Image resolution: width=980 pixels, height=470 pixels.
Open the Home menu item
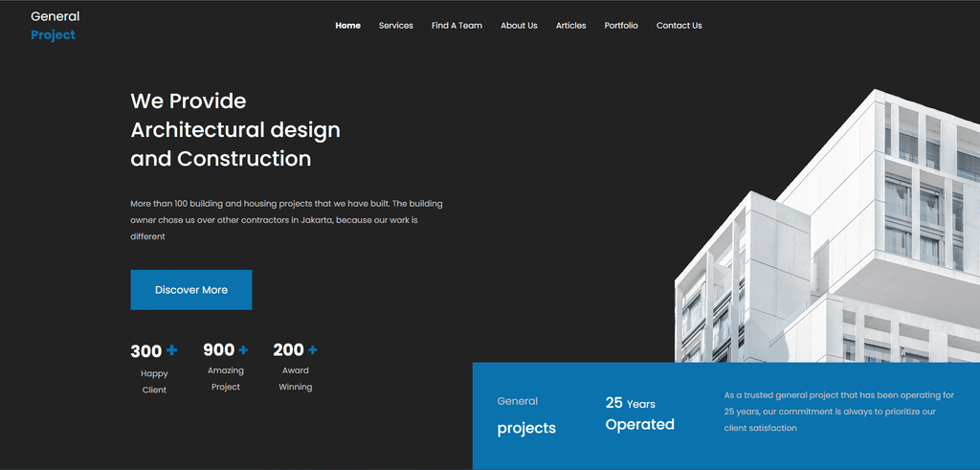[x=347, y=26]
